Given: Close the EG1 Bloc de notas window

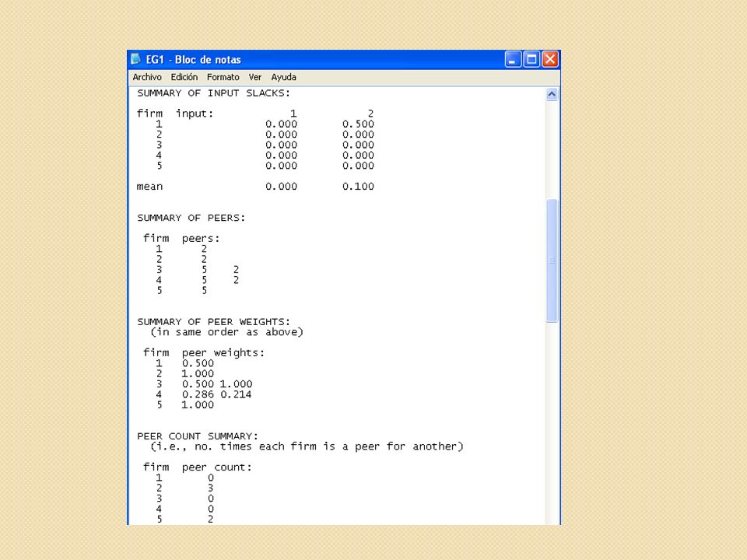Looking at the screenshot, I should tap(550, 60).
